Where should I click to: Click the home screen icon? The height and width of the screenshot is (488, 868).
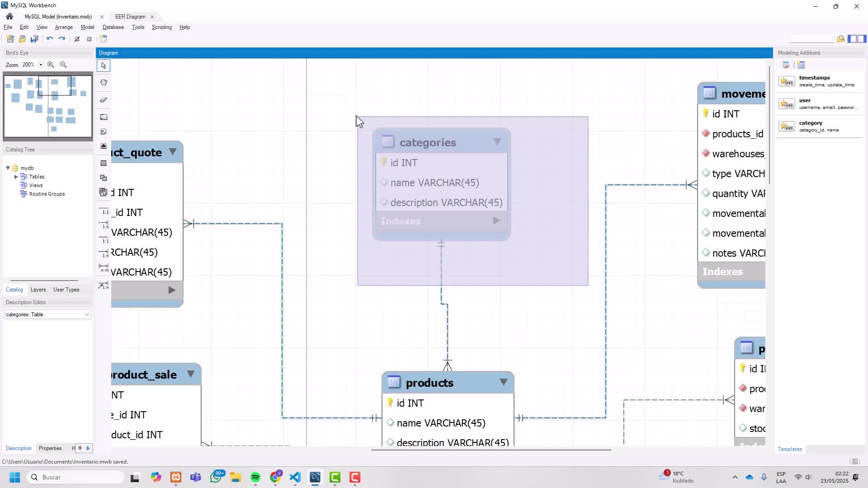tap(9, 16)
